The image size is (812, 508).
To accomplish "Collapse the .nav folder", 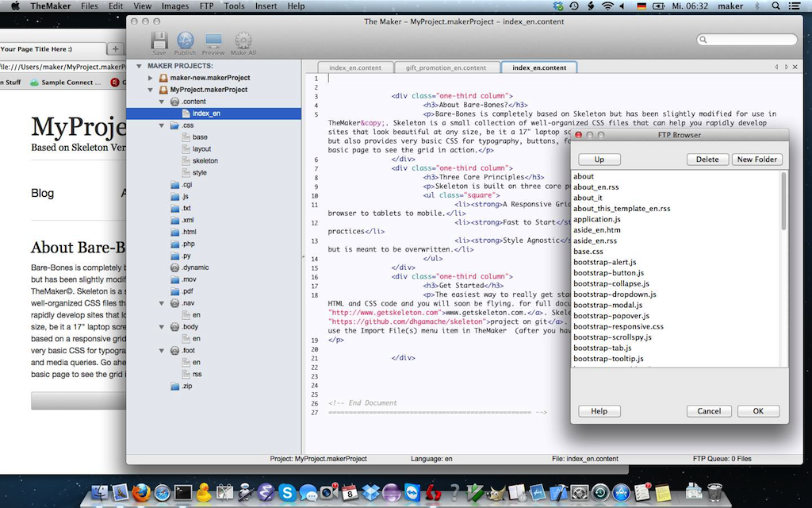I will point(162,303).
